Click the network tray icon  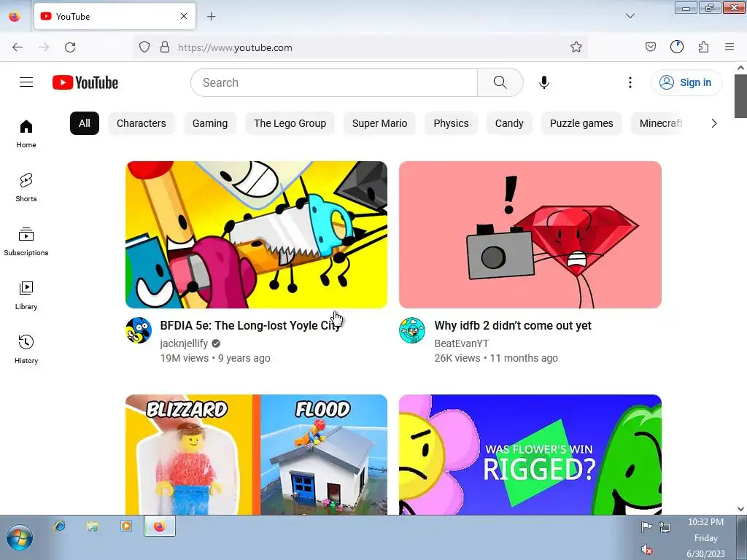(x=665, y=527)
